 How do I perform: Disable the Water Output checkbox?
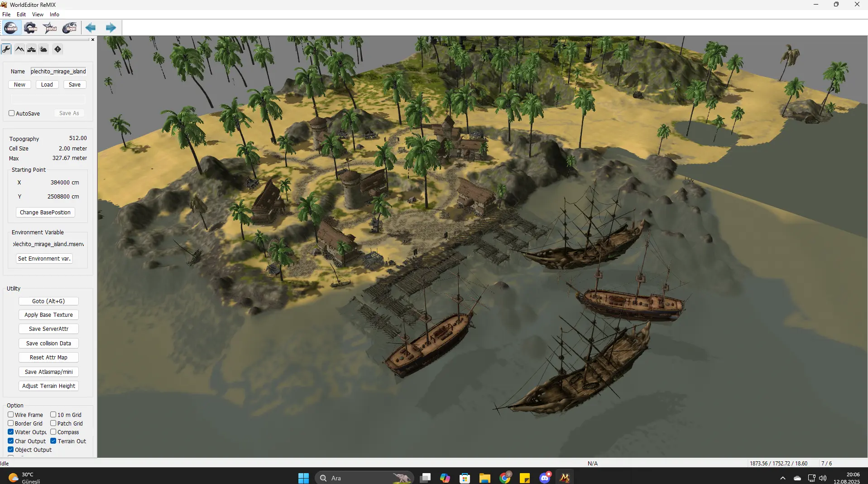10,432
